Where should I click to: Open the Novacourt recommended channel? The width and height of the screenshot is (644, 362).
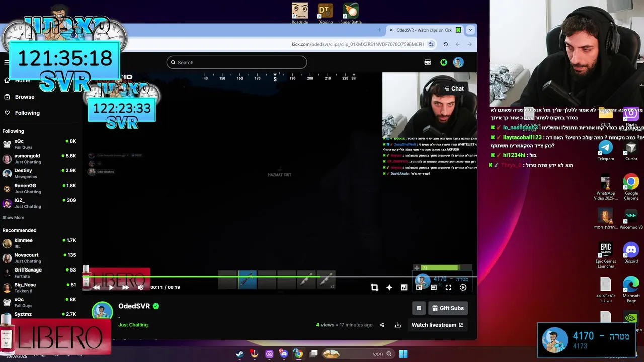pos(39,258)
